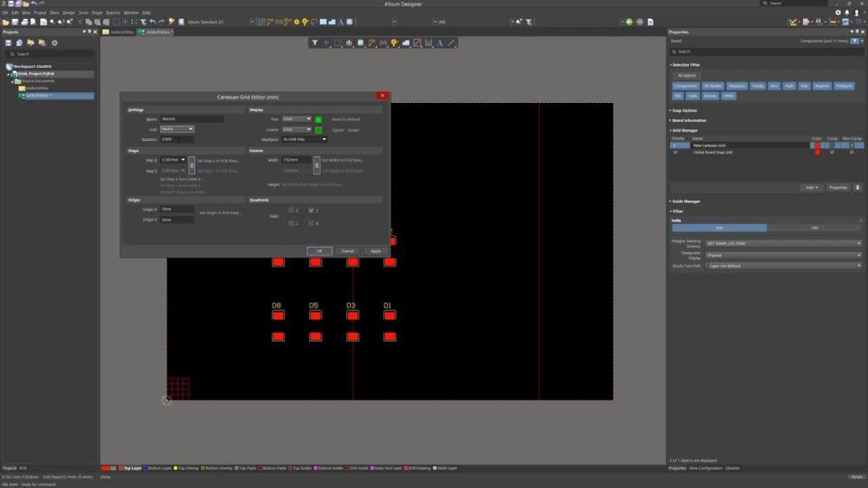Click the Projects panel save icon
This screenshot has height=488, width=868.
tap(8, 42)
